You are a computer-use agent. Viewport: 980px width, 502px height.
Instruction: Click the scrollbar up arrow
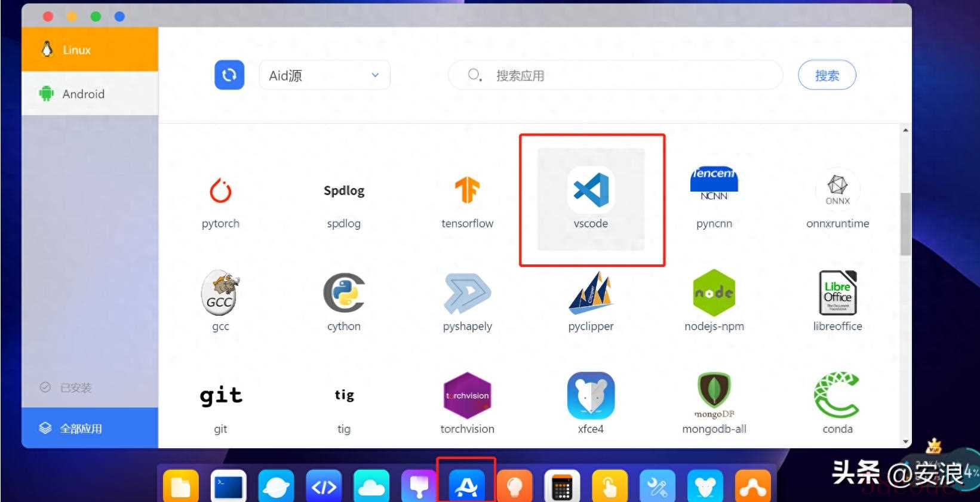point(905,130)
